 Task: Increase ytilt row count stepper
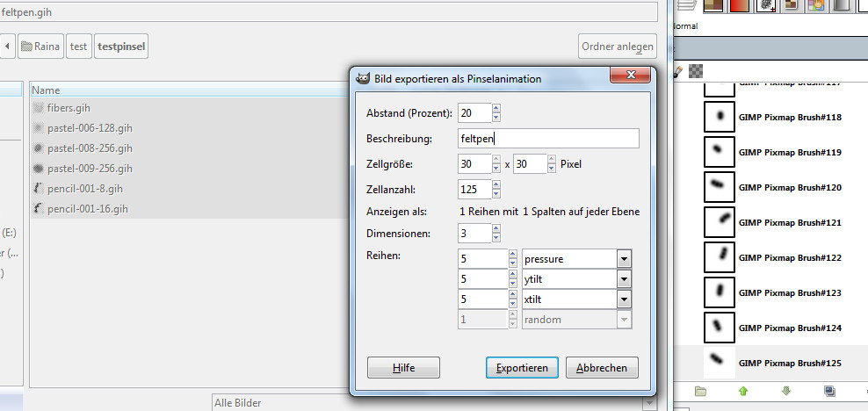pos(512,275)
